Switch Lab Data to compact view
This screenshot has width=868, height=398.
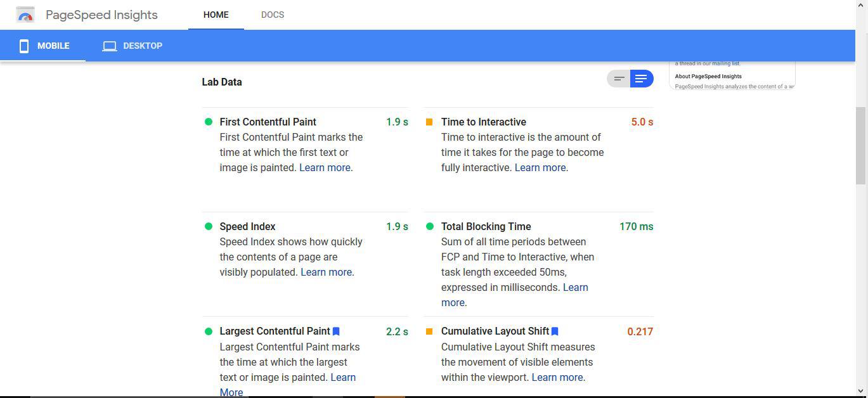click(x=619, y=79)
